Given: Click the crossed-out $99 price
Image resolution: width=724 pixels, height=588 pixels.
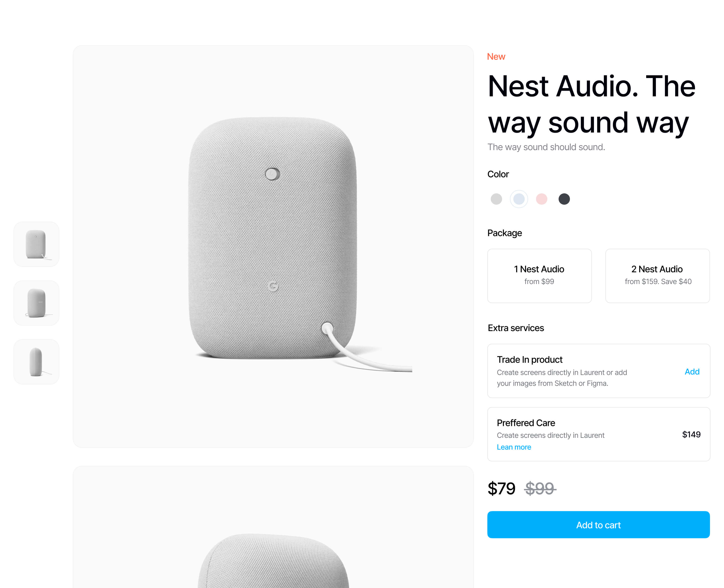Looking at the screenshot, I should click(x=540, y=488).
